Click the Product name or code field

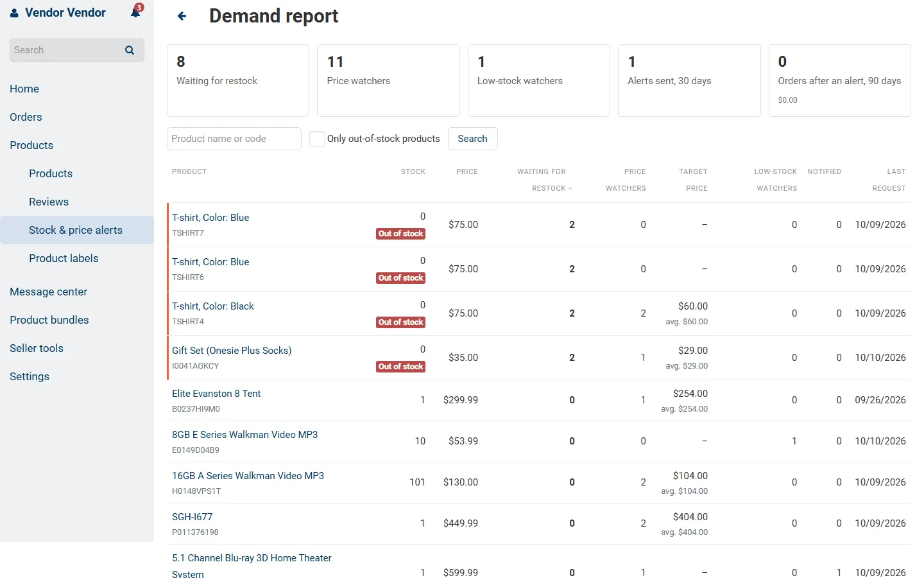(x=234, y=139)
